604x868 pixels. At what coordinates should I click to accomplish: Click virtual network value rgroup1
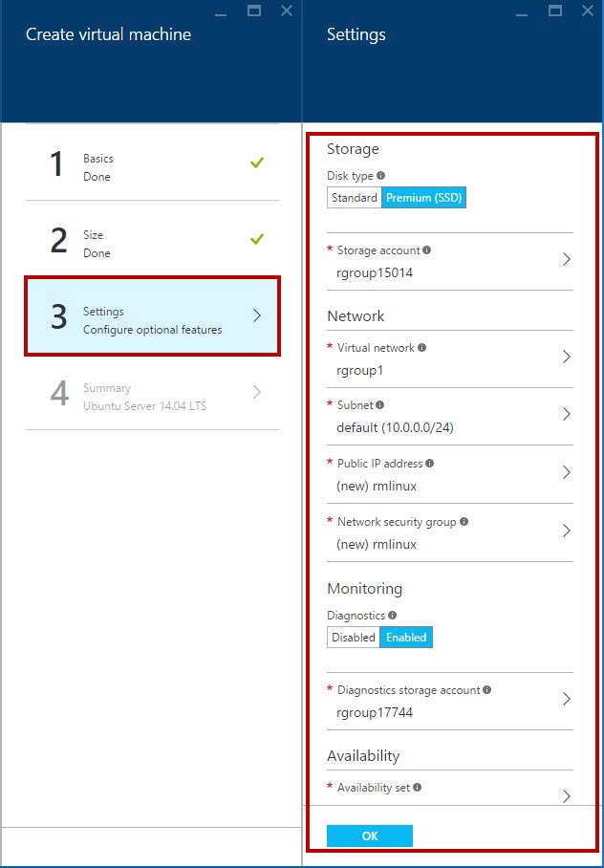click(360, 370)
